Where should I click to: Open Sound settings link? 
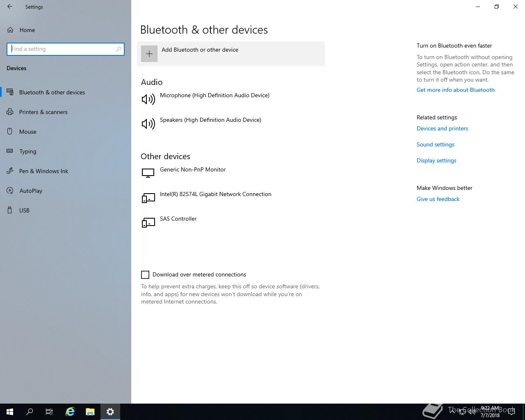(435, 144)
